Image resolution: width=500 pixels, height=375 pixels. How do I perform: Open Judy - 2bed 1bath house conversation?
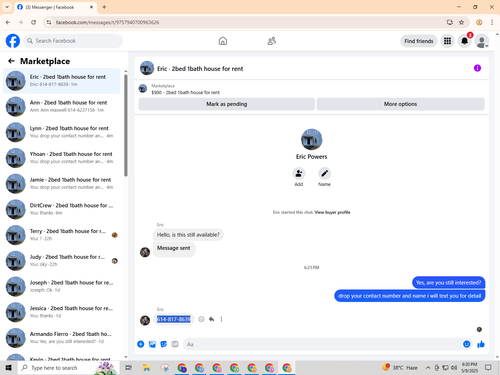[62, 260]
